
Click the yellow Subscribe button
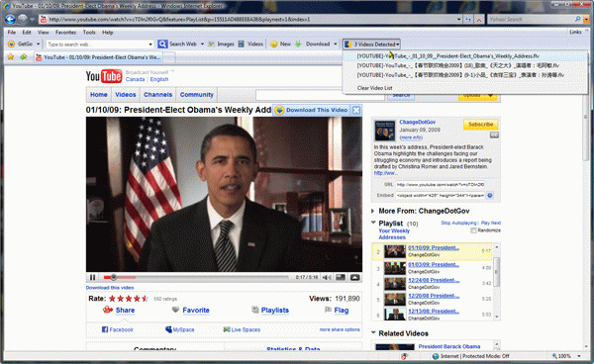pos(480,124)
